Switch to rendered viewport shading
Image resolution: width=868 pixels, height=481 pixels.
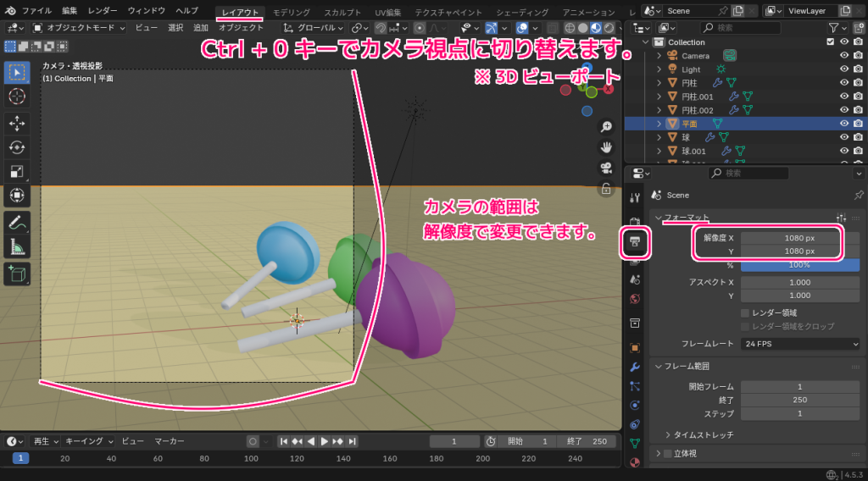pos(609,28)
